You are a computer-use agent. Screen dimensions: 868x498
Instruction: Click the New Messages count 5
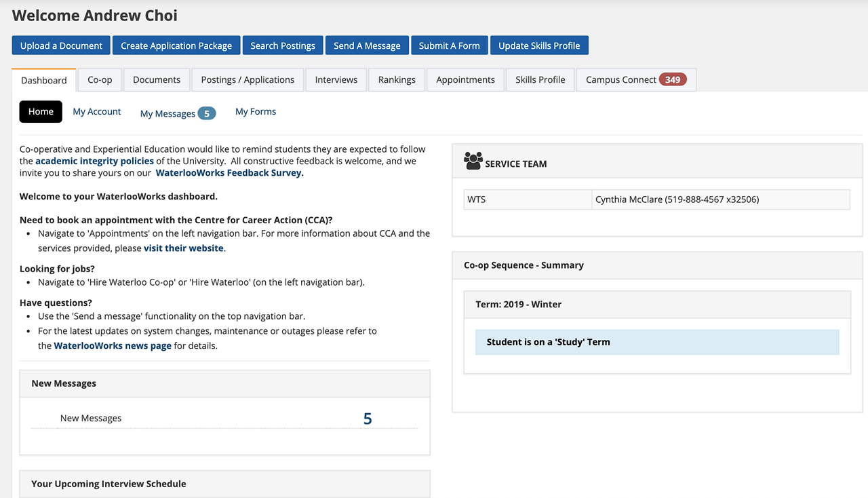point(368,419)
